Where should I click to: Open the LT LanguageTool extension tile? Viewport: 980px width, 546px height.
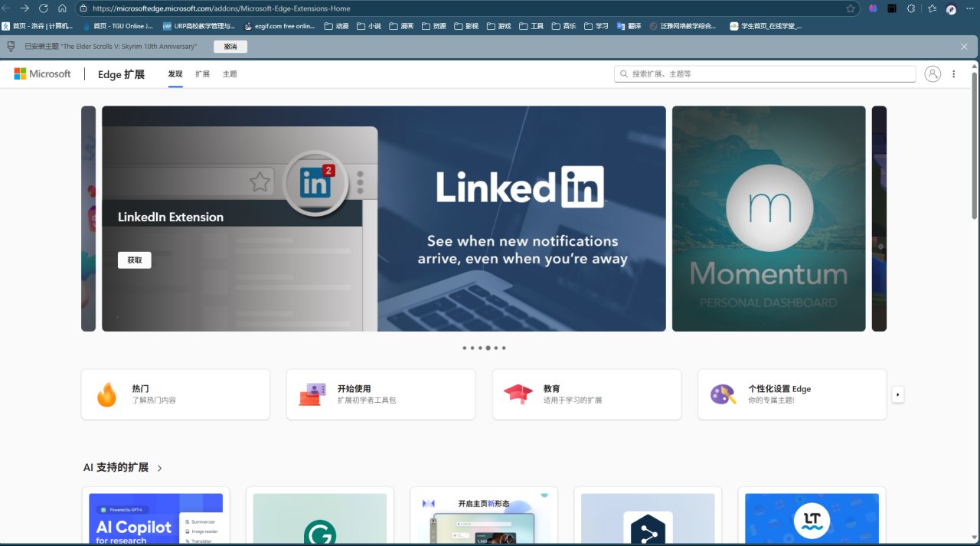[x=812, y=516]
